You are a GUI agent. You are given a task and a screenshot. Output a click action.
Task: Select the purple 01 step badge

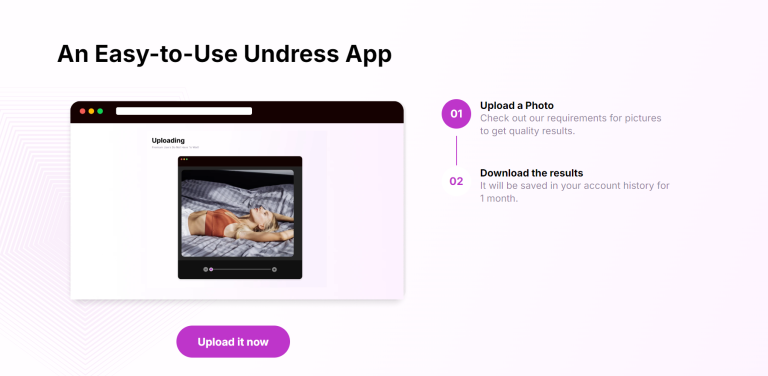coord(456,114)
